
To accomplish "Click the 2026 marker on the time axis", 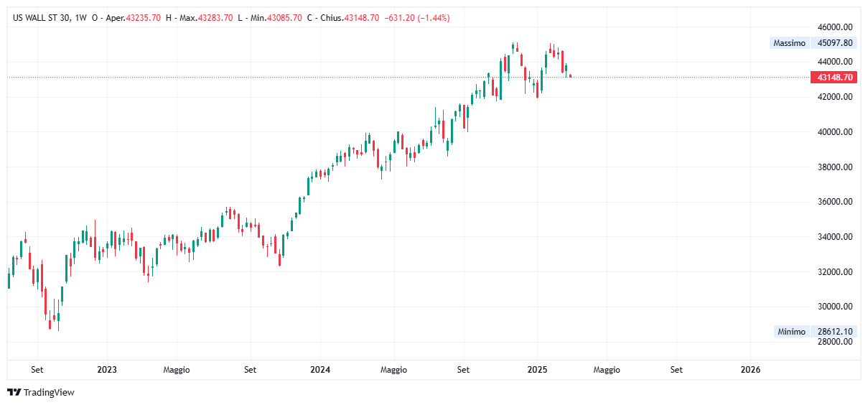I will coord(750,370).
